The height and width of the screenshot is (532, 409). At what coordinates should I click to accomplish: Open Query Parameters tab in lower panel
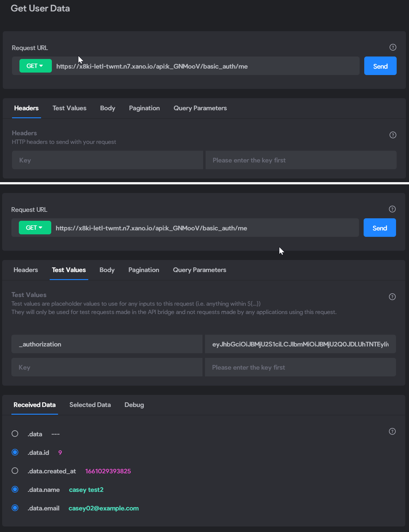199,270
